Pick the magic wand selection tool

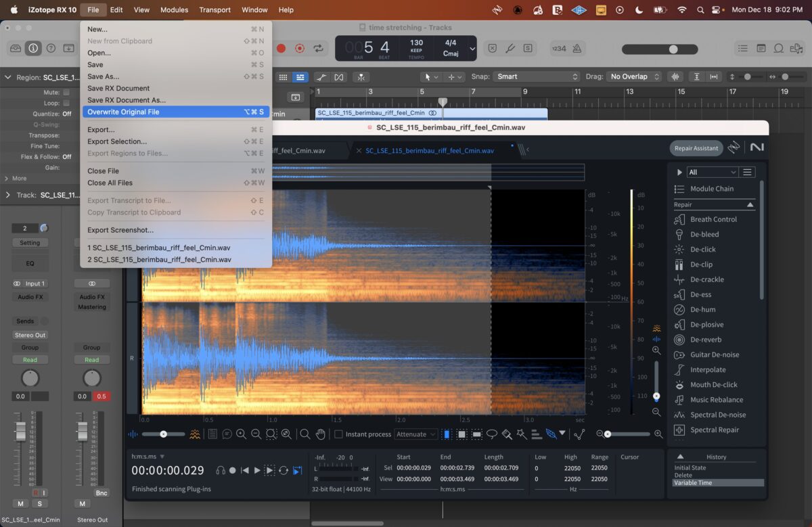(522, 434)
